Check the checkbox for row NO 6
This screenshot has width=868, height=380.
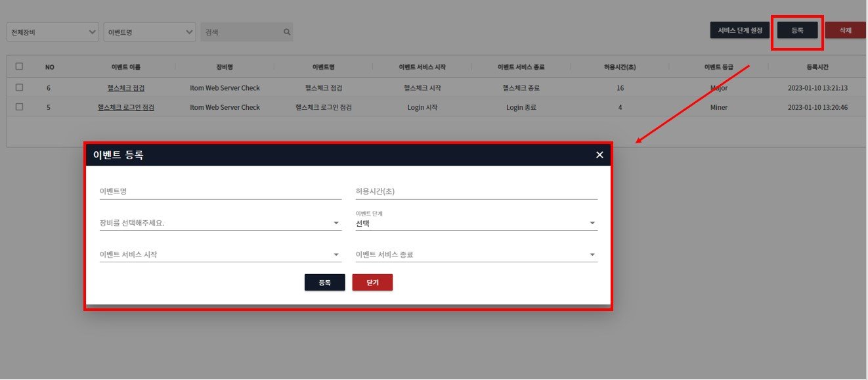point(19,87)
